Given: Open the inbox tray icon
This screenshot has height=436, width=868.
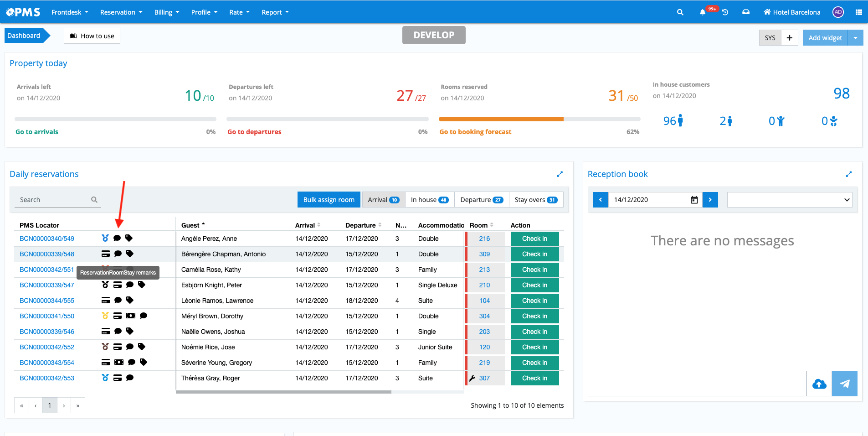Looking at the screenshot, I should [x=746, y=12].
